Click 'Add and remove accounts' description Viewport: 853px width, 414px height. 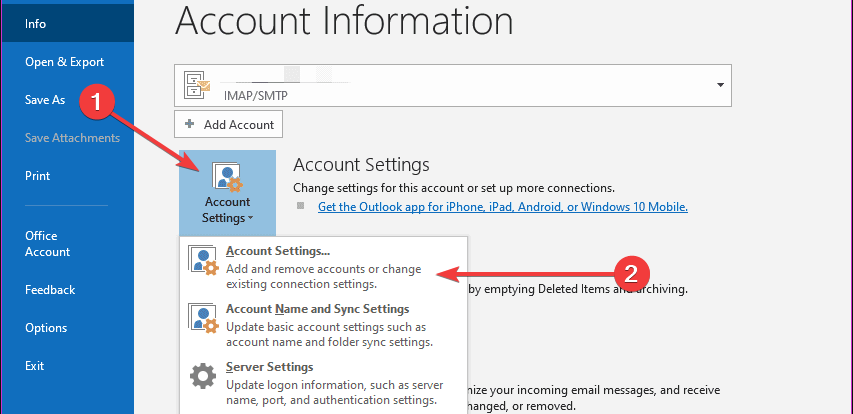click(x=324, y=276)
